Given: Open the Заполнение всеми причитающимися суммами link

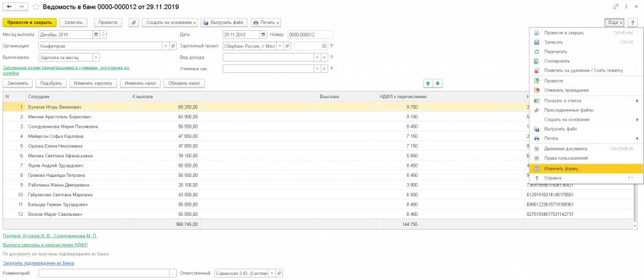Looking at the screenshot, I should [x=67, y=70].
